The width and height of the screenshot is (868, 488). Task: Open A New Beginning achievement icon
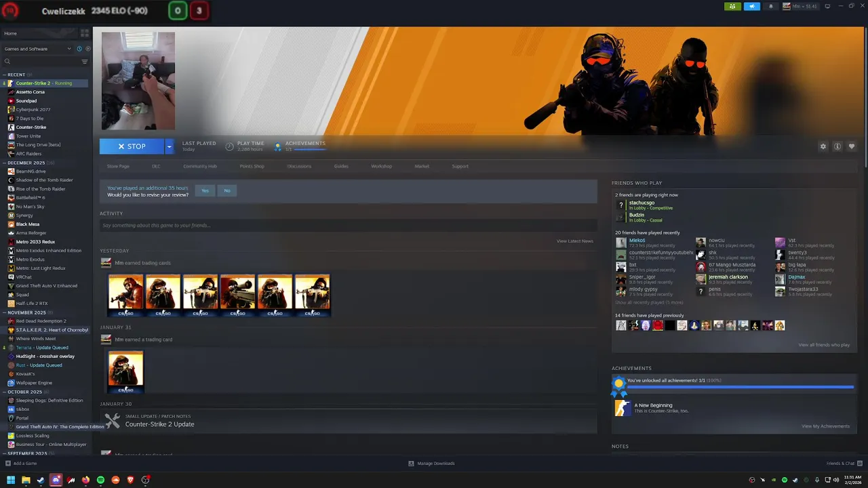(622, 407)
